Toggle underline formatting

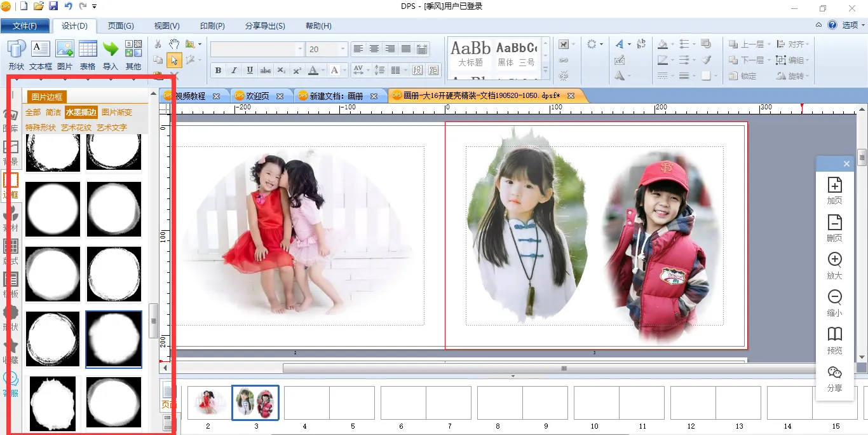click(250, 70)
